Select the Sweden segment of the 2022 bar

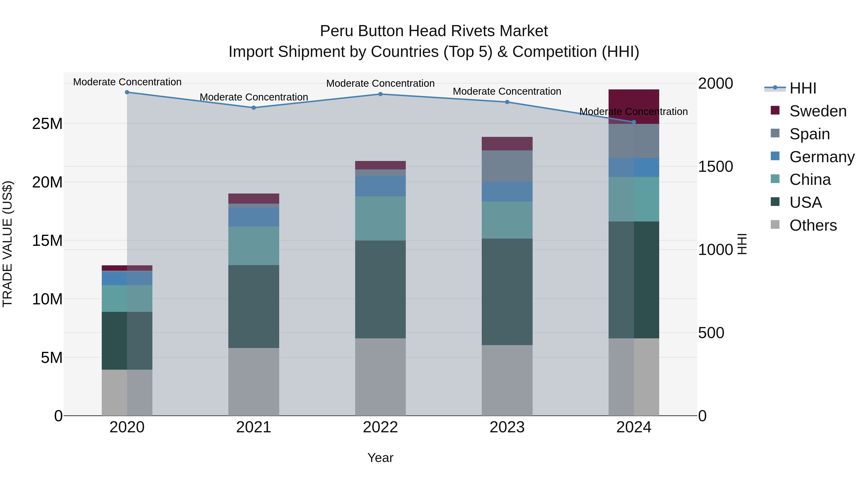point(380,165)
